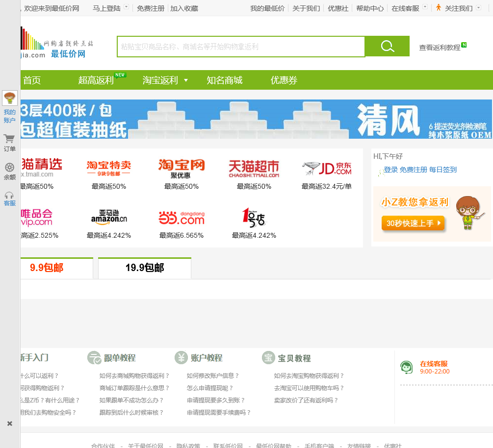Click the site logo 最低价网
This screenshot has width=493, height=448.
pyautogui.click(x=56, y=43)
